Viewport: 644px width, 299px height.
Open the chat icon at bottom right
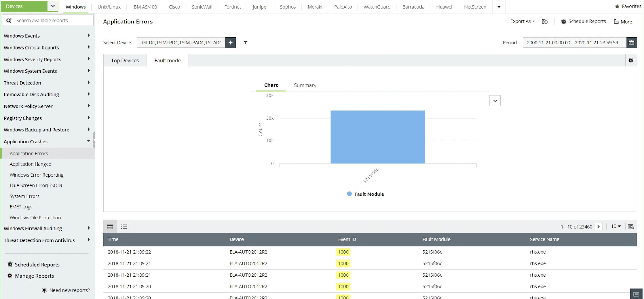[636, 294]
